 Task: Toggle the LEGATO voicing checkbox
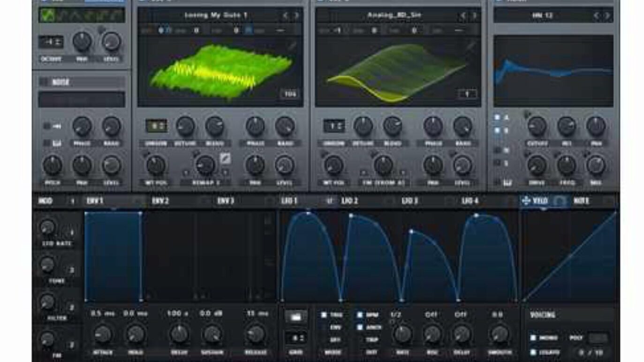[x=533, y=352]
